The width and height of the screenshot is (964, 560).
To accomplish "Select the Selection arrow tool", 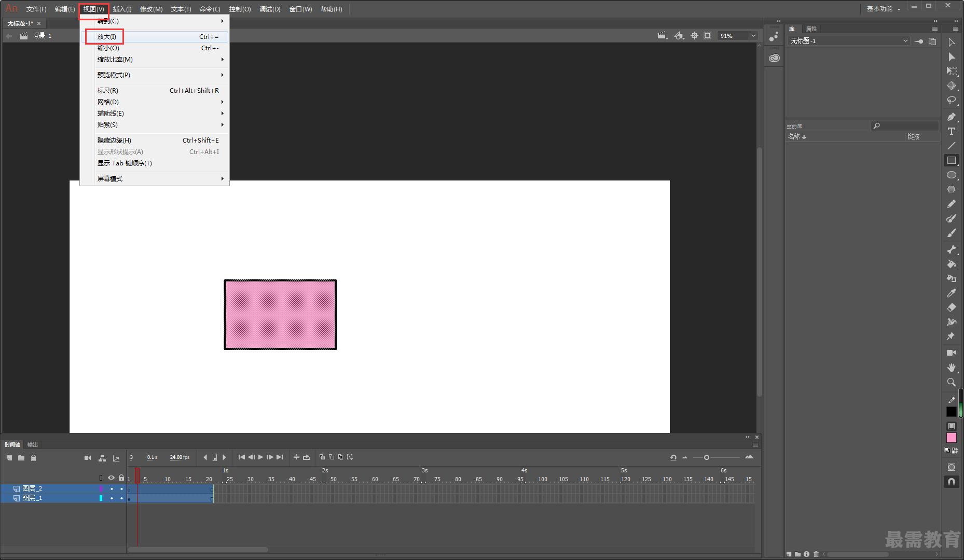I will point(951,43).
